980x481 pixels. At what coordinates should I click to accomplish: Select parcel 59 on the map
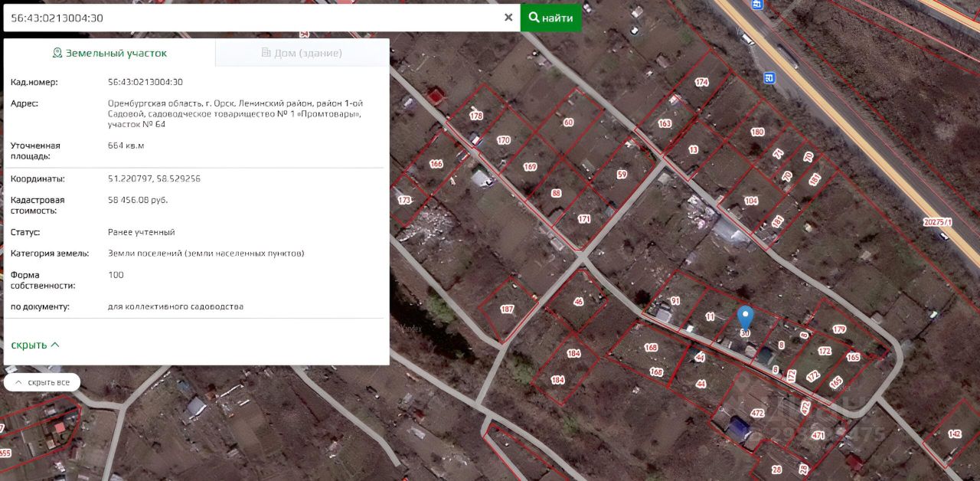[622, 175]
